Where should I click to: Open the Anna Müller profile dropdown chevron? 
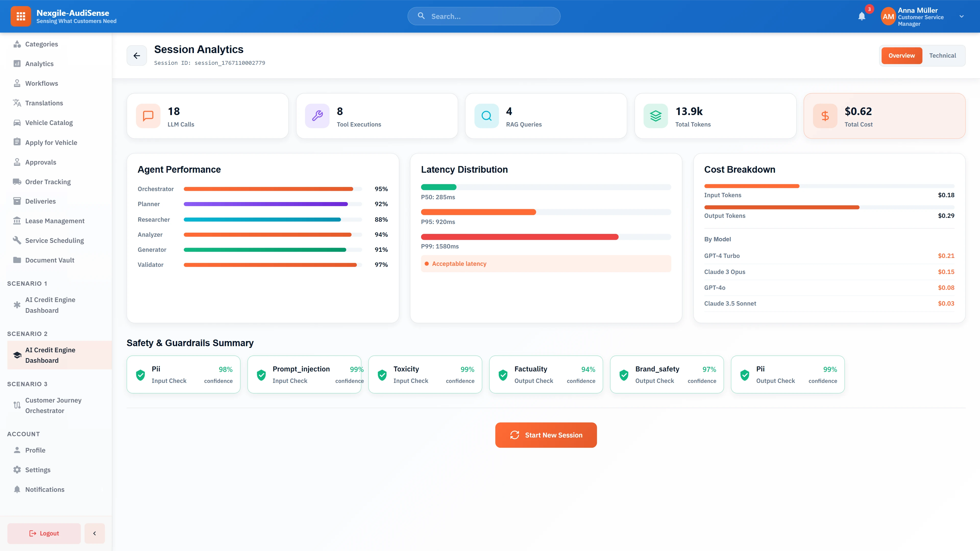(961, 16)
